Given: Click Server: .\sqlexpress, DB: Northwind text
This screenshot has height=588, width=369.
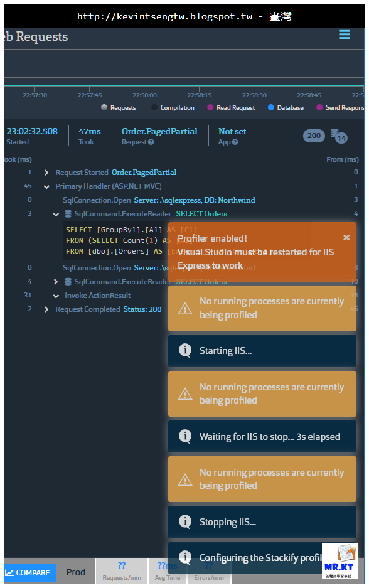Looking at the screenshot, I should click(195, 200).
